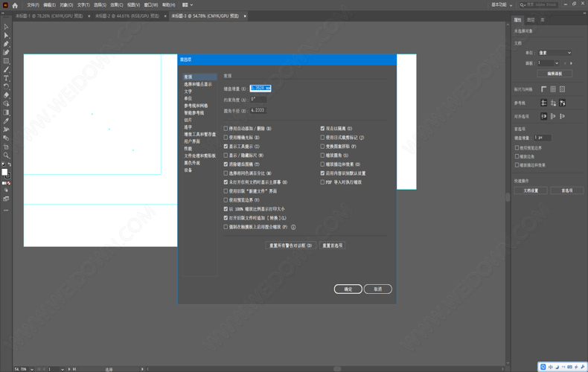The width and height of the screenshot is (588, 372).
Task: Click the Home icon in the top bar
Action: tap(15, 5)
